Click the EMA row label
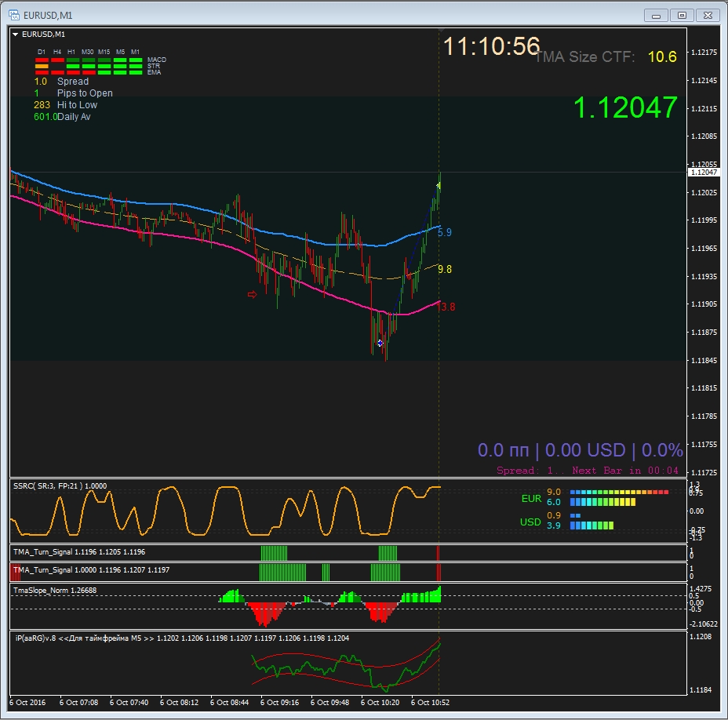The image size is (728, 720). (154, 72)
